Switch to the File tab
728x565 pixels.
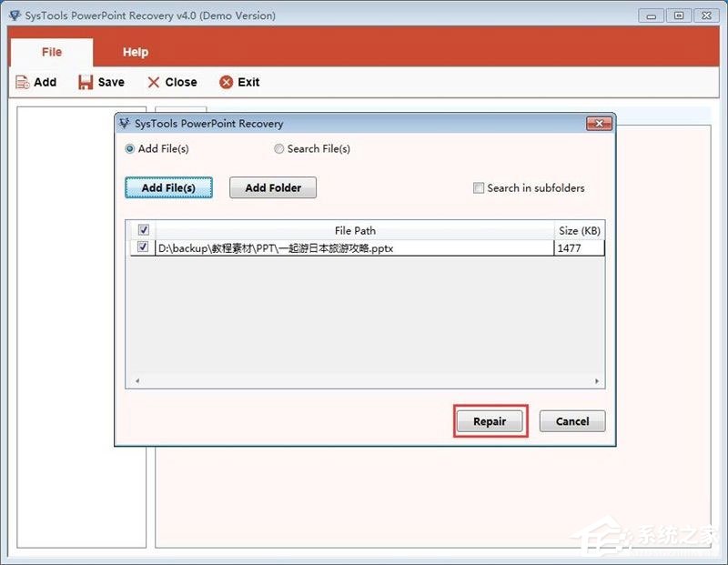(51, 52)
